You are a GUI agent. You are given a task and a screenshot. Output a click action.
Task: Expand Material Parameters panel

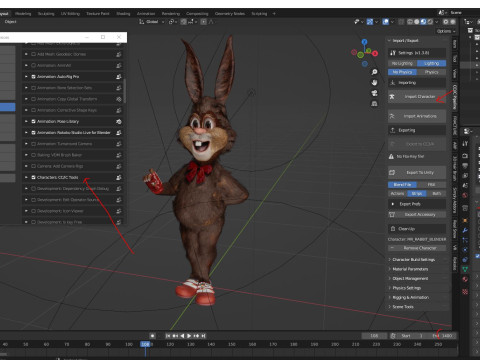pos(410,269)
